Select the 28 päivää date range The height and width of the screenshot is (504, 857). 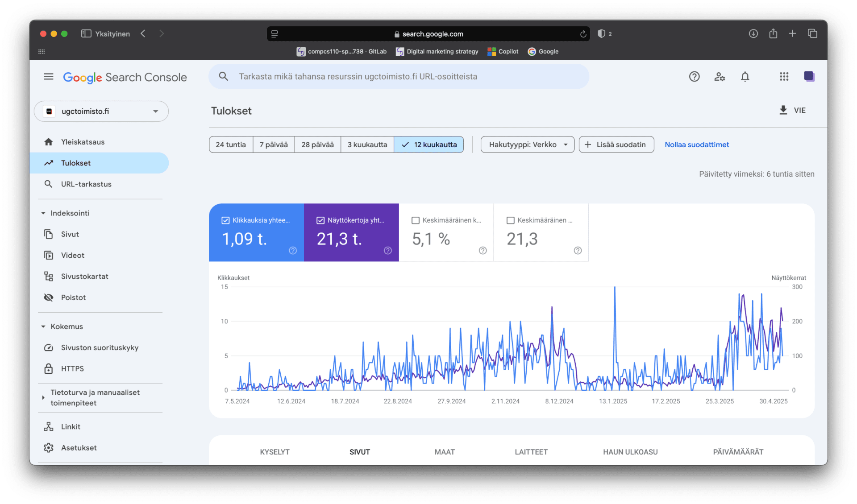click(317, 145)
